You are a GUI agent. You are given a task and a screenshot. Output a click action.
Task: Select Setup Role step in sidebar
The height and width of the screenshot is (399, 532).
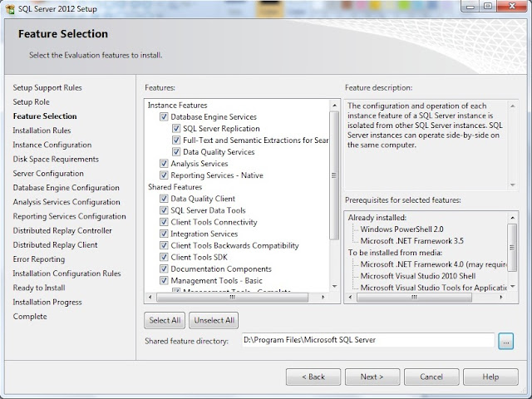pyautogui.click(x=32, y=102)
